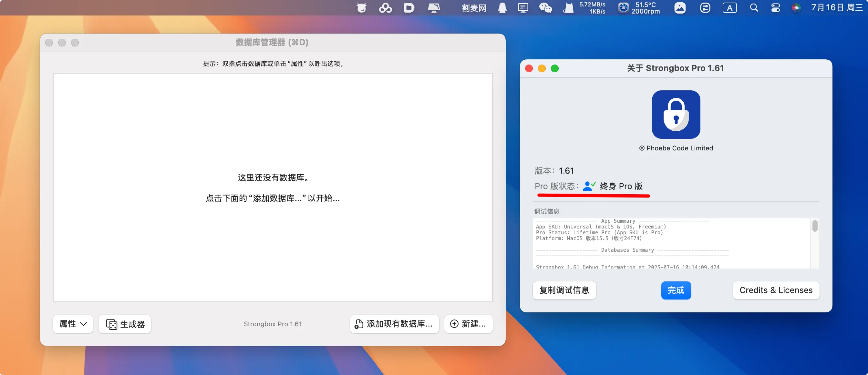Zoom the About window with green button
868x375 pixels.
(555, 69)
